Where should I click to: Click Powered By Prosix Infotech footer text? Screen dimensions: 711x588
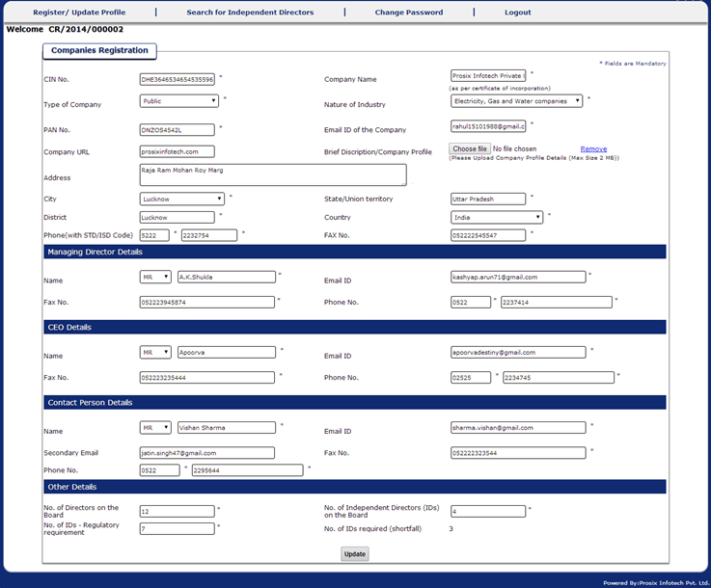tap(656, 583)
